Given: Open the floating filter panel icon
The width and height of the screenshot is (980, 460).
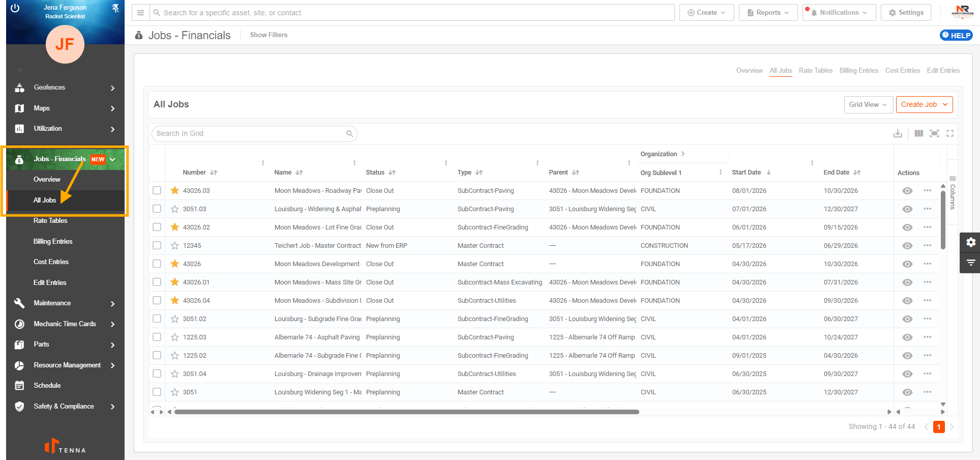Looking at the screenshot, I should point(970,263).
